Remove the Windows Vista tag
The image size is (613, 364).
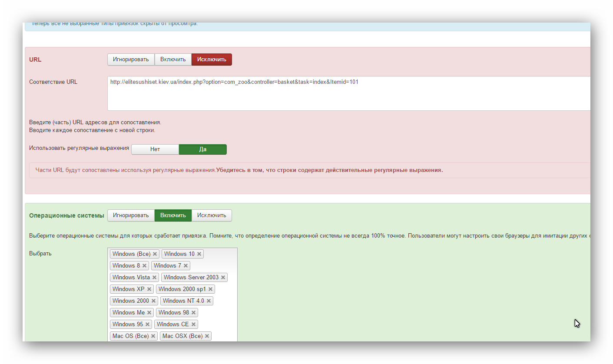tap(154, 278)
